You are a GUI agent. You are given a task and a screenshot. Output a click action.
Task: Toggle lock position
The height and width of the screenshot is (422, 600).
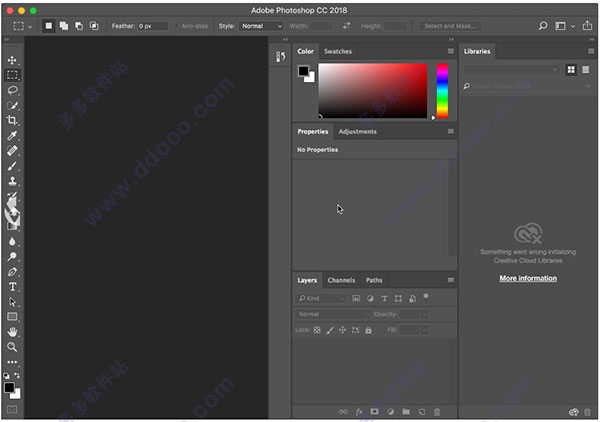[342, 330]
